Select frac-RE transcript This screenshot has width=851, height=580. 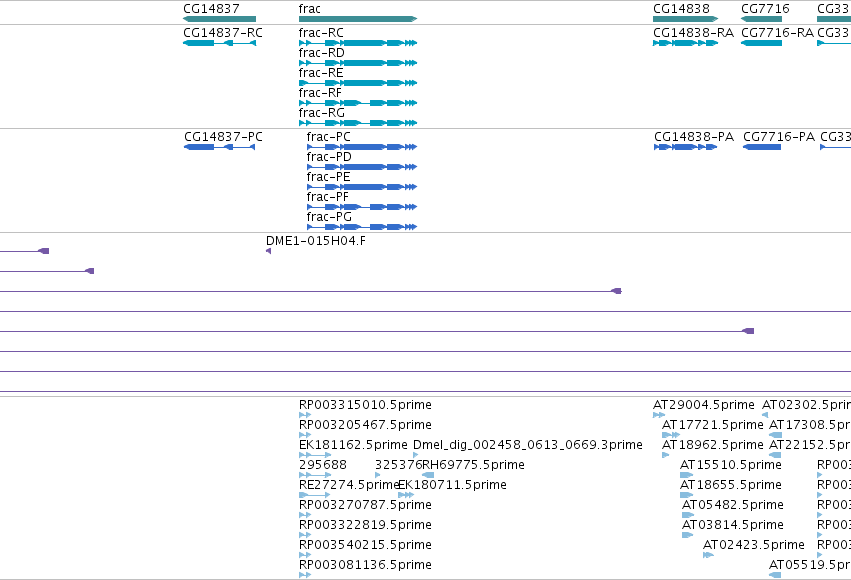coord(358,83)
